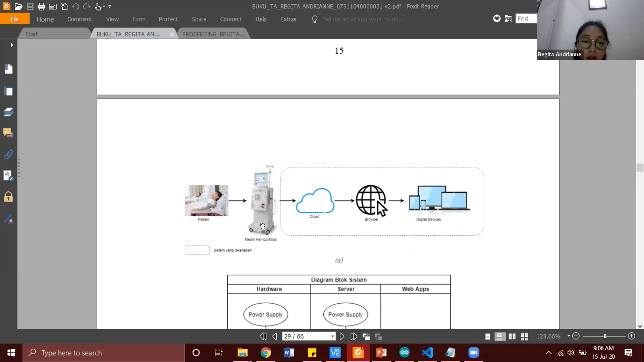
Task: Click the print icon in quick toolbar
Action: tap(41, 6)
